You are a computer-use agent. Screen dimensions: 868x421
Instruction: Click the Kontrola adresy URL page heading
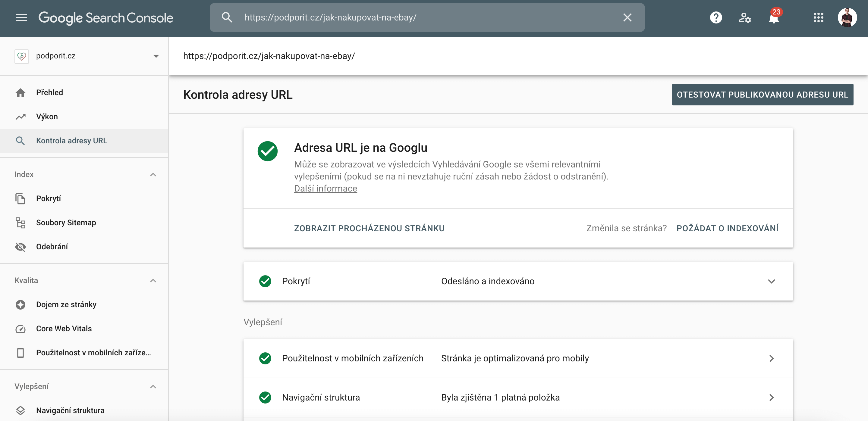coord(238,95)
